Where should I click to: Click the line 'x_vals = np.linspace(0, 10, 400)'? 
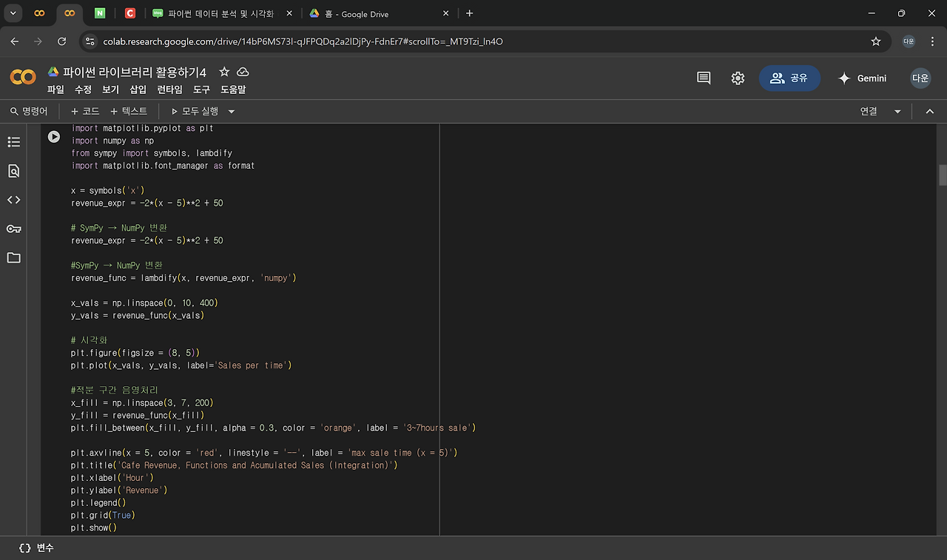(144, 303)
